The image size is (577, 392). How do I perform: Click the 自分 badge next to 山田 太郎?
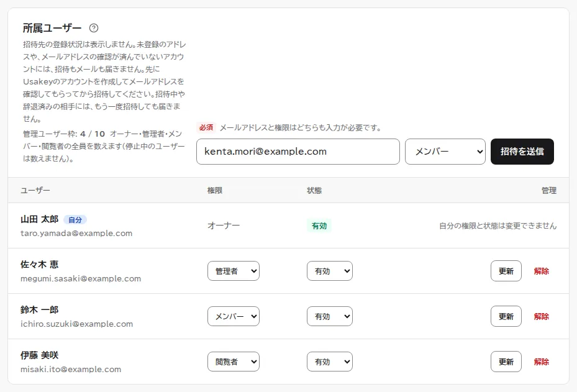coord(75,220)
